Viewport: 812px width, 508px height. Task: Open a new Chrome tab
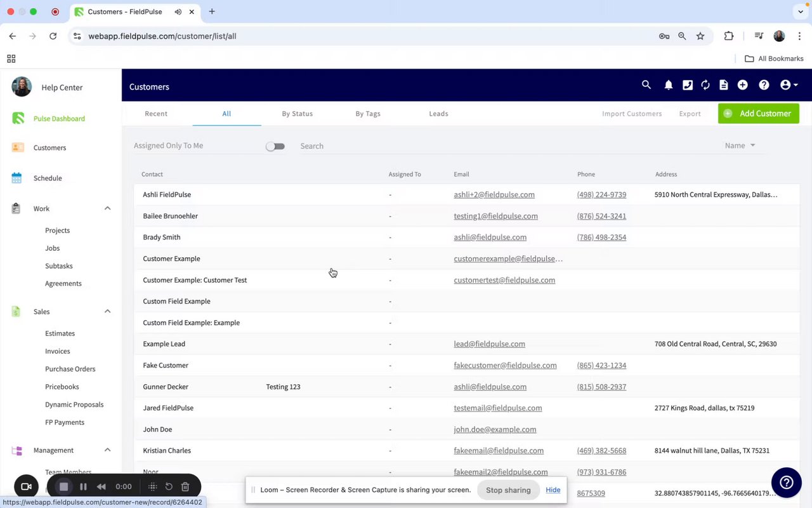(212, 11)
